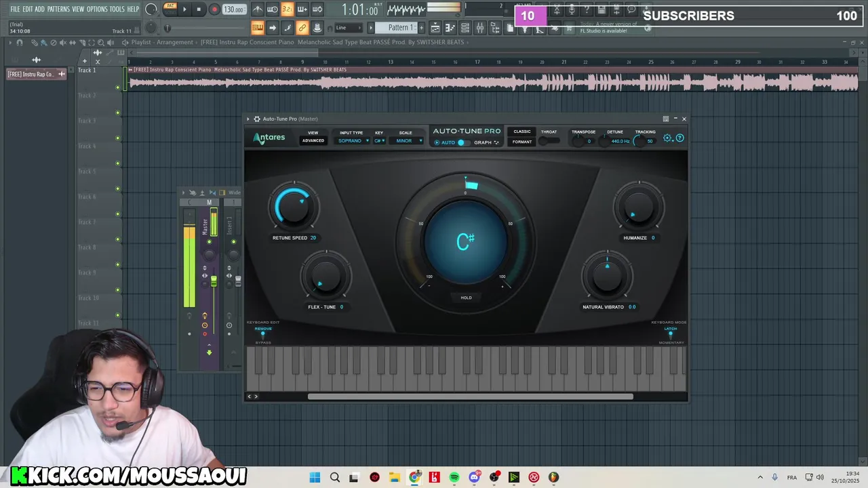This screenshot has width=868, height=488.
Task: Toggle loop recording icon
Action: 317,9
